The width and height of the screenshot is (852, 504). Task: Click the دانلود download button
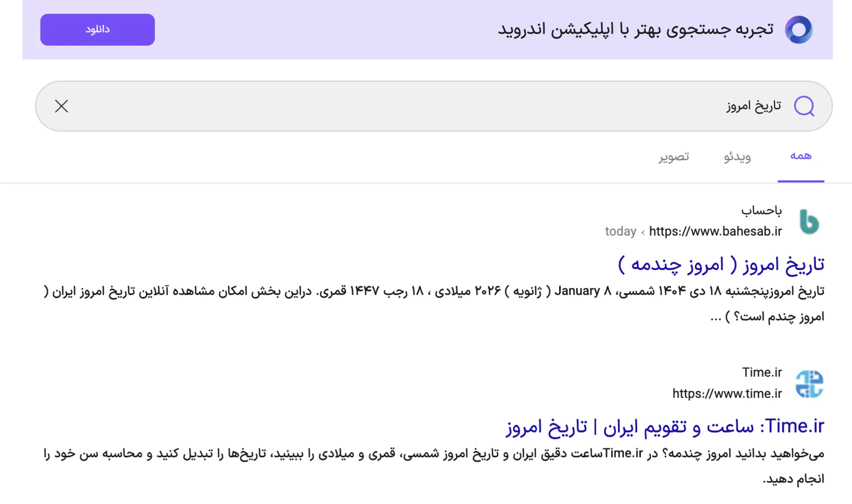(97, 29)
